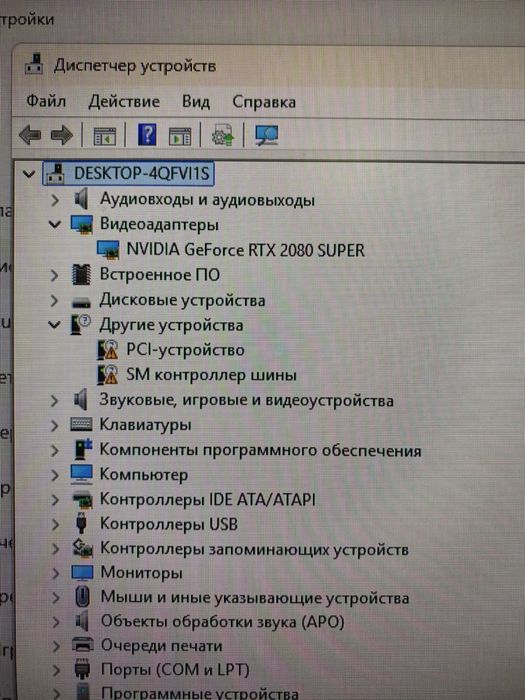Expand the Встроенное ПО chevron

coord(55,275)
